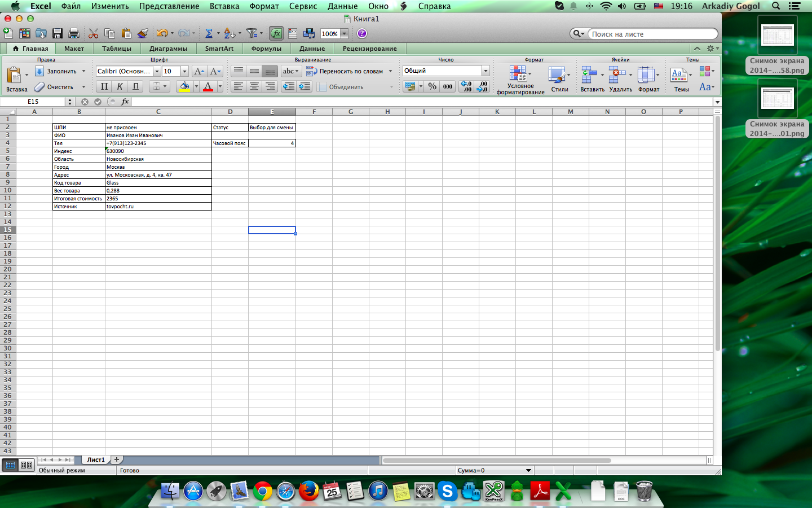The width and height of the screenshot is (812, 508).
Task: Expand the Очистить clear menu
Action: click(83, 87)
